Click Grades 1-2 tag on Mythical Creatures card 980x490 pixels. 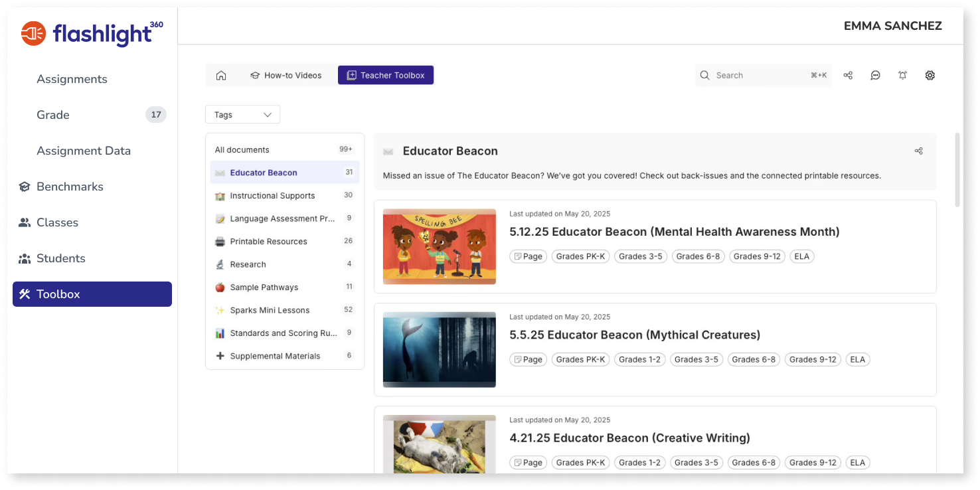point(640,360)
